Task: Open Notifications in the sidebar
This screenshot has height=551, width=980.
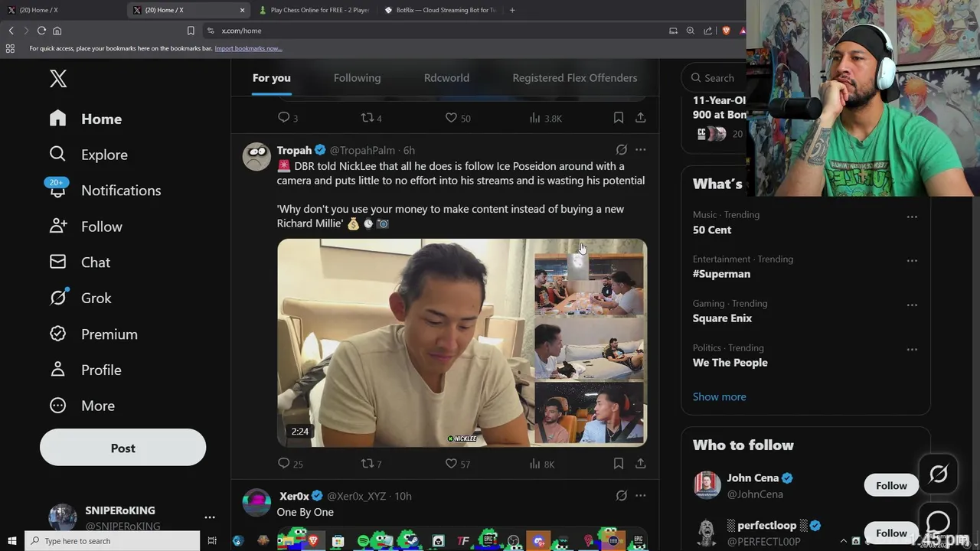Action: 104,191
